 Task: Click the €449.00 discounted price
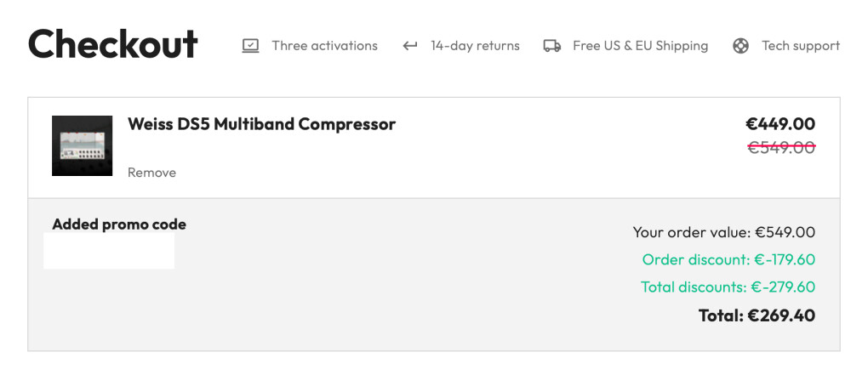(x=780, y=124)
